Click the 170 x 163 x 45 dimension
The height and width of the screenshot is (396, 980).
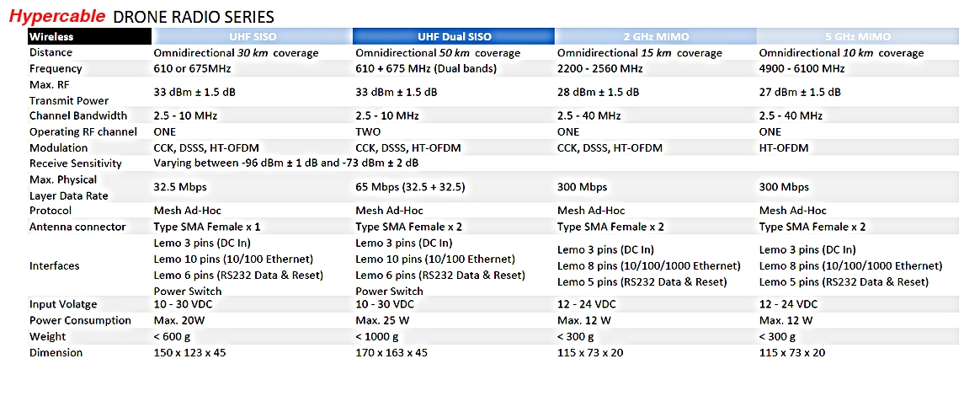tap(391, 353)
